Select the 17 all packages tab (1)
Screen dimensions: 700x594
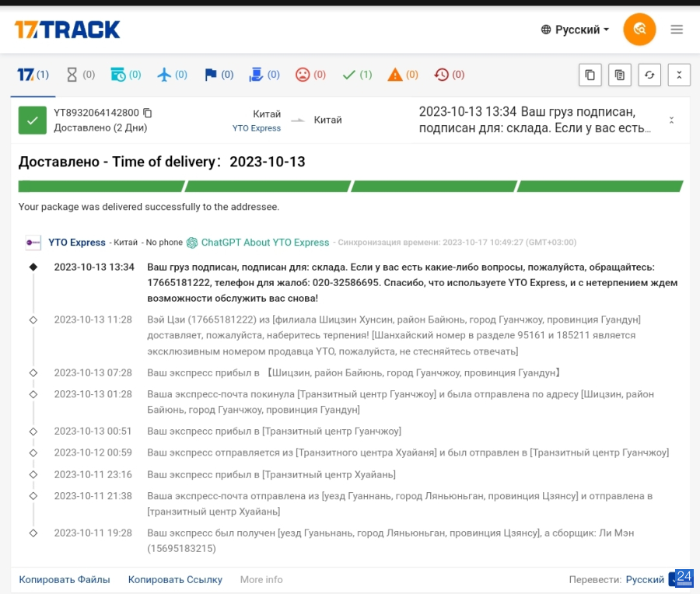tap(33, 75)
